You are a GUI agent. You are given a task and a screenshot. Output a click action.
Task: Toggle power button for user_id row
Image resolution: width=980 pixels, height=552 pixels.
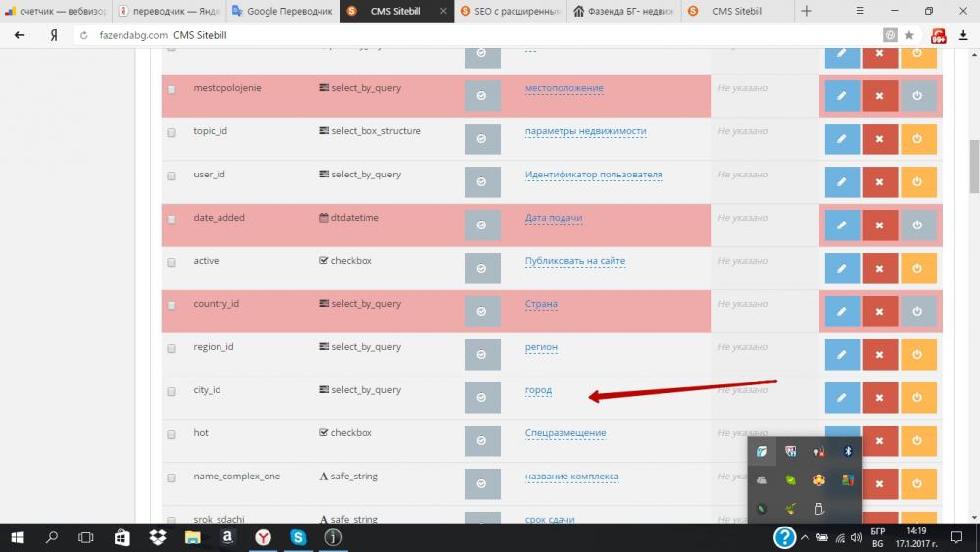[x=917, y=182]
